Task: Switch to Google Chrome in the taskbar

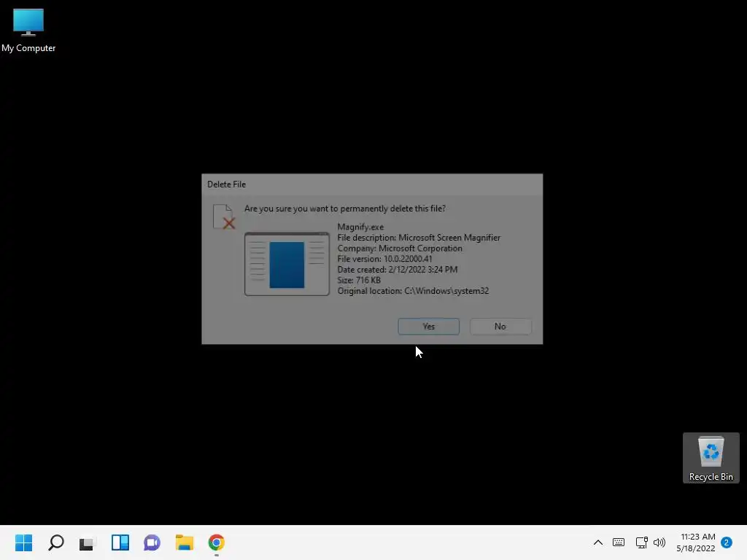Action: coord(216,542)
